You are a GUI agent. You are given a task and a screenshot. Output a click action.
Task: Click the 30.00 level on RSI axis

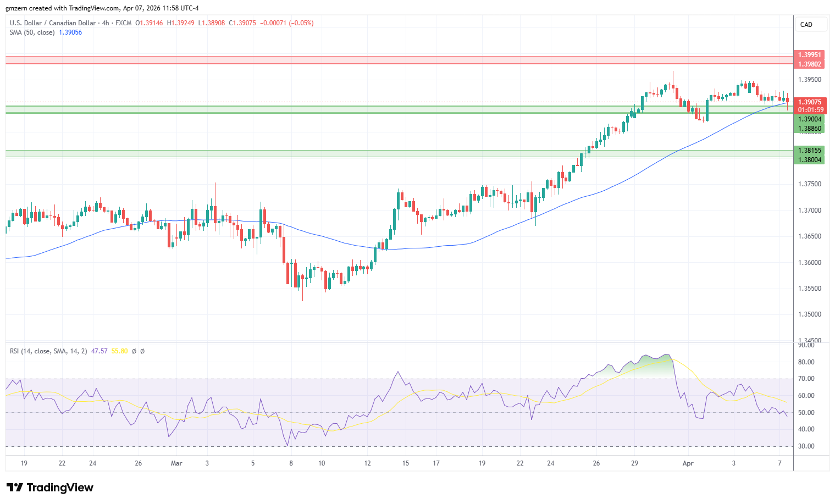(806, 446)
